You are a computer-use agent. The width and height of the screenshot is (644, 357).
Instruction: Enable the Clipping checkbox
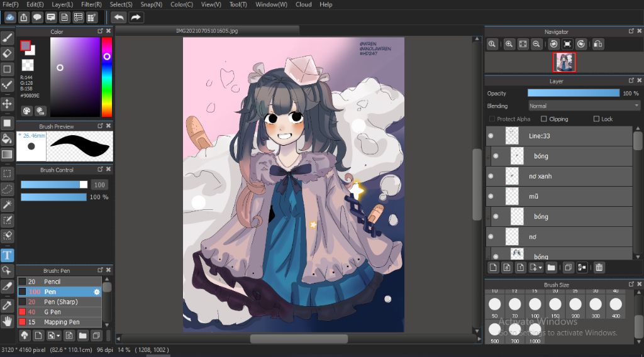click(x=544, y=119)
